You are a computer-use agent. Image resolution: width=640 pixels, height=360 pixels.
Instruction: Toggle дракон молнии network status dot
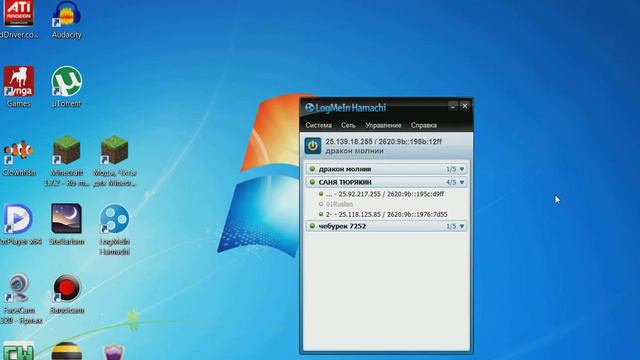(312, 169)
